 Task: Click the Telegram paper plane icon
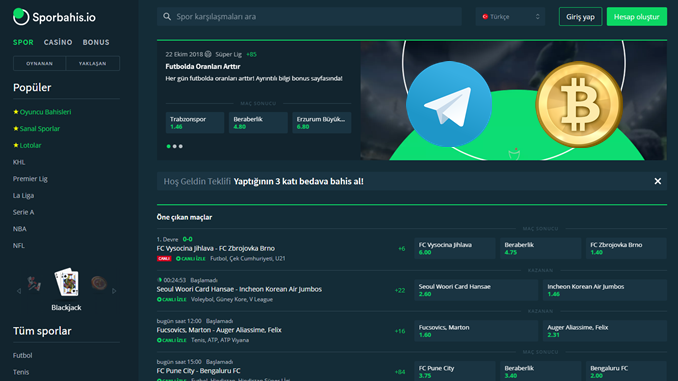(448, 104)
